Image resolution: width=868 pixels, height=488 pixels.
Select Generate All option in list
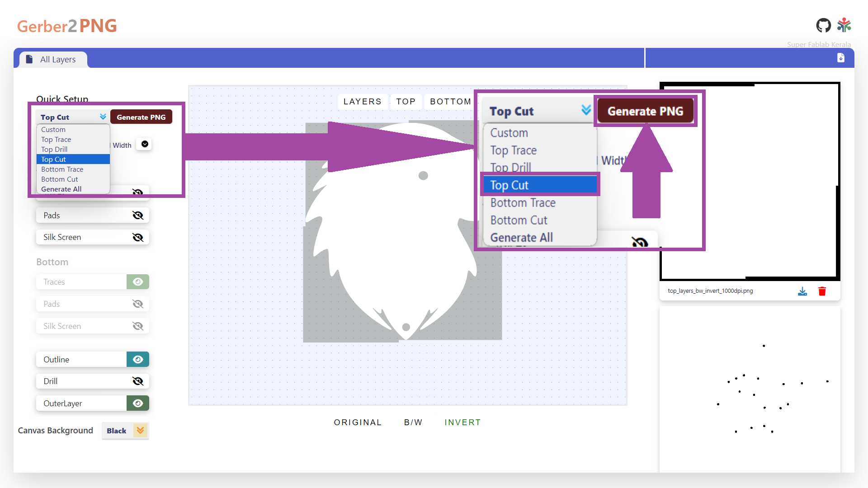coord(61,189)
